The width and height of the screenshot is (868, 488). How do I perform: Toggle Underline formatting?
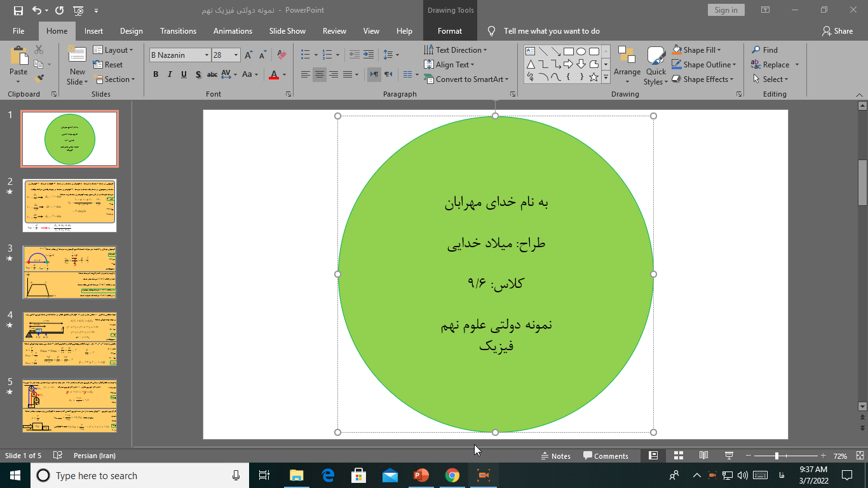[184, 74]
